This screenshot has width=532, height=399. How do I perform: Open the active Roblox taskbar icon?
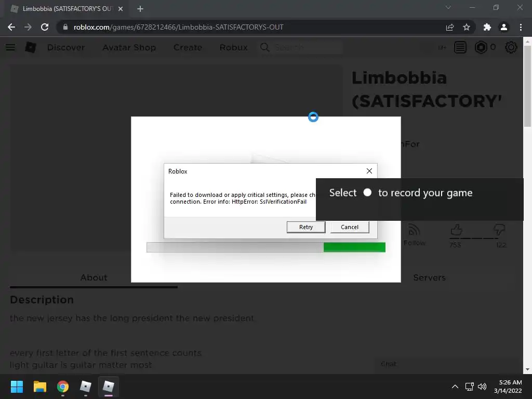pos(109,387)
